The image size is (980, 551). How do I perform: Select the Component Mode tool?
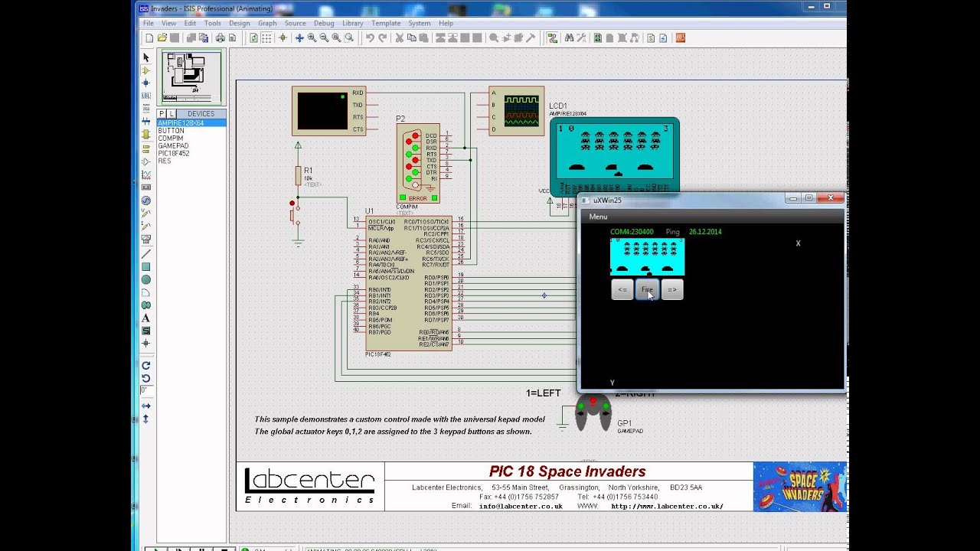click(x=145, y=70)
